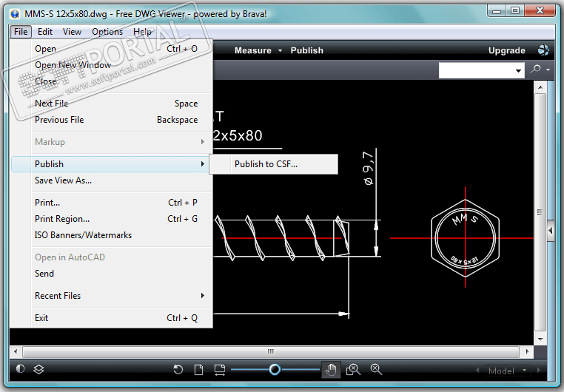Collapse the side panel arrow on right edge
This screenshot has width=564, height=392.
pos(551,230)
